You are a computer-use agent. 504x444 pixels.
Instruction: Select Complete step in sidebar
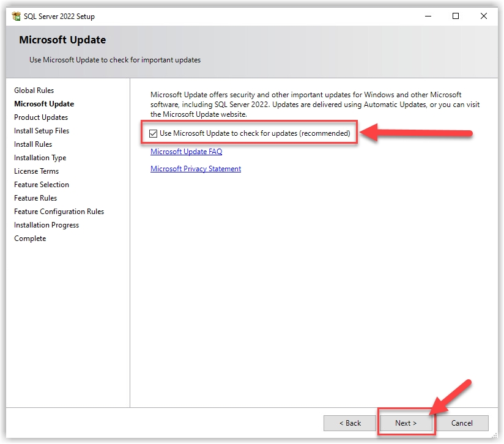coord(30,239)
